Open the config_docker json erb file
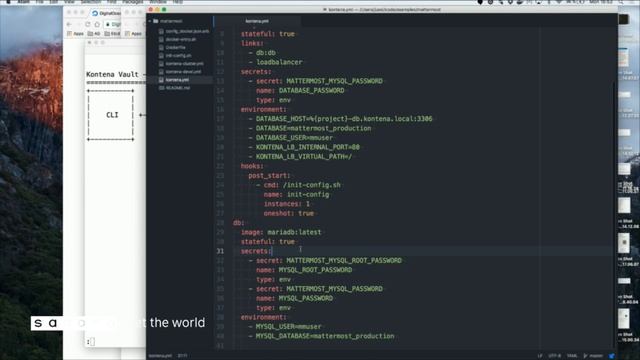 (187, 31)
